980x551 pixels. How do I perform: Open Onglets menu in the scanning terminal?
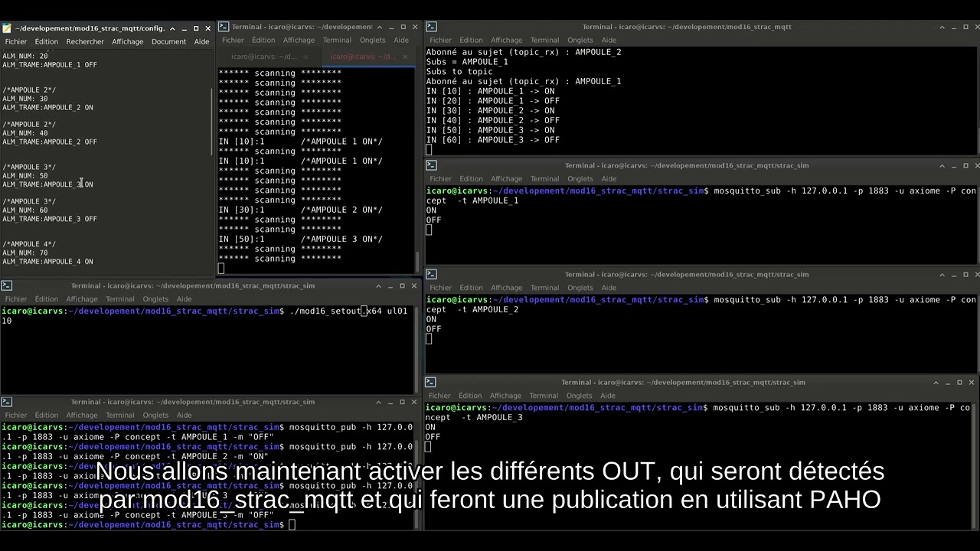(x=373, y=40)
